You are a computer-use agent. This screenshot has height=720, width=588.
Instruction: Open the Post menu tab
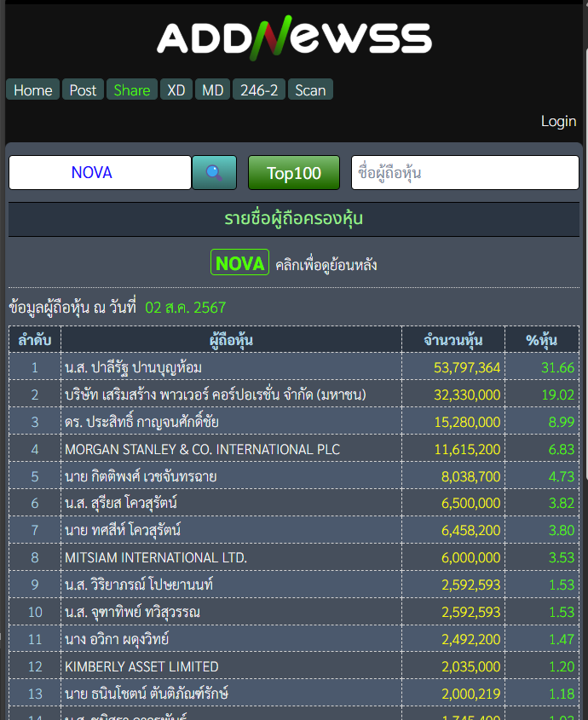coord(84,90)
